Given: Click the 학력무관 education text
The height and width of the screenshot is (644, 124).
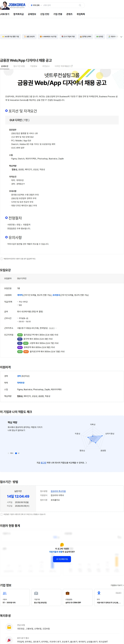Looking at the screenshot, I should pos(21,383).
